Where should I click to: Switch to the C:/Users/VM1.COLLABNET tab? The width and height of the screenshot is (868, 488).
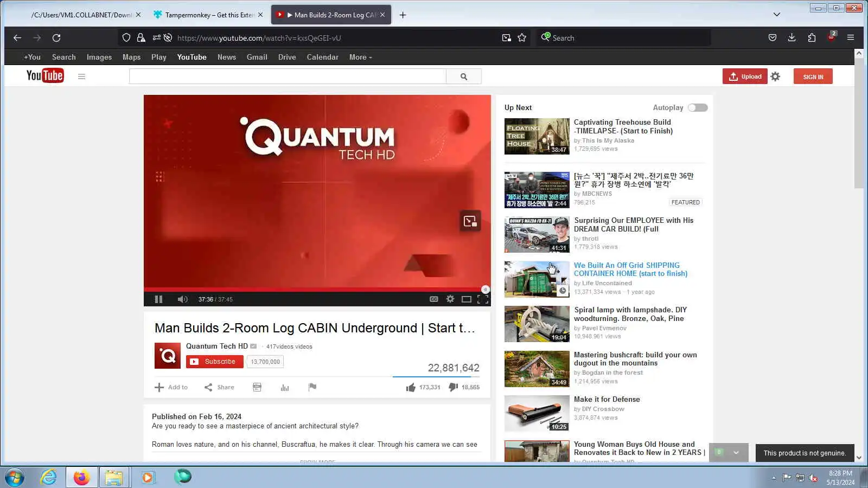click(81, 15)
